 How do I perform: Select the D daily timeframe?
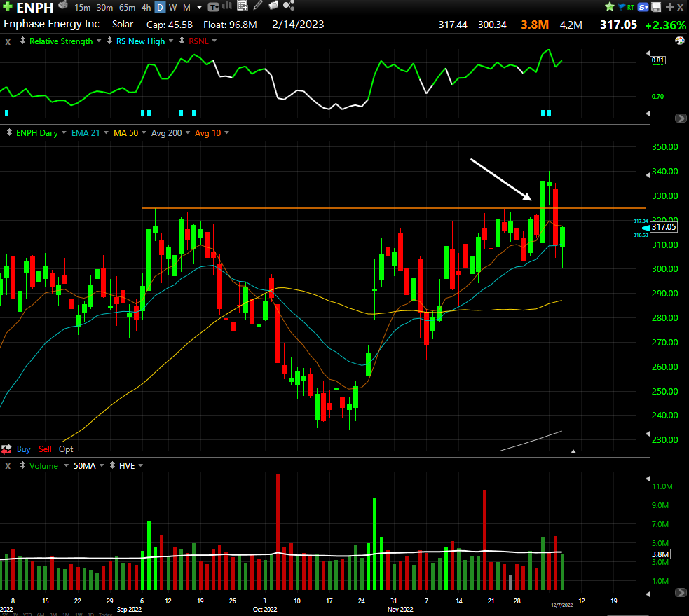pos(161,8)
